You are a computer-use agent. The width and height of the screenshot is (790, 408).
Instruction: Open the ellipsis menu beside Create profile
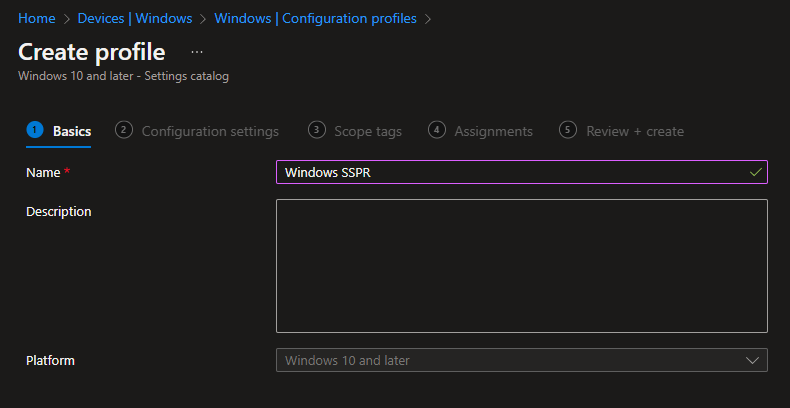(x=197, y=52)
